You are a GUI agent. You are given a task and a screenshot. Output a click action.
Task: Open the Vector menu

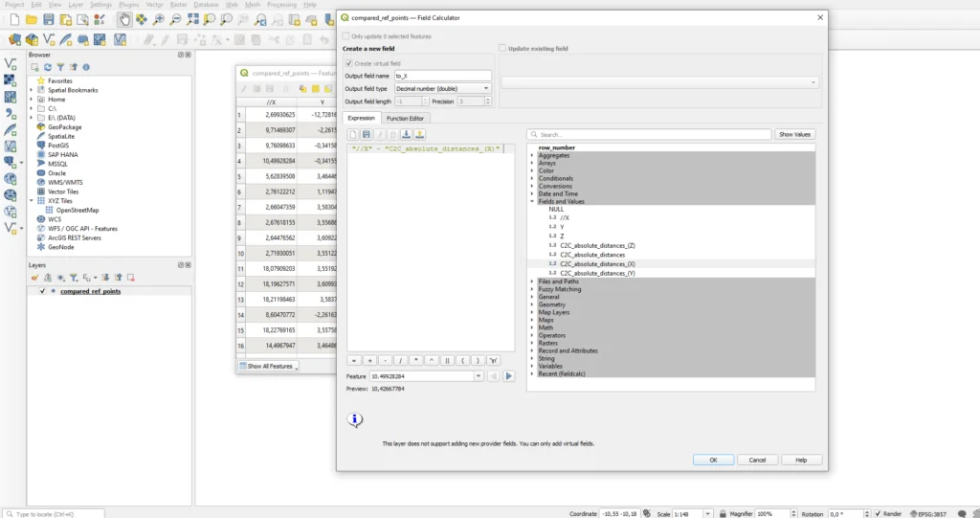pyautogui.click(x=154, y=5)
